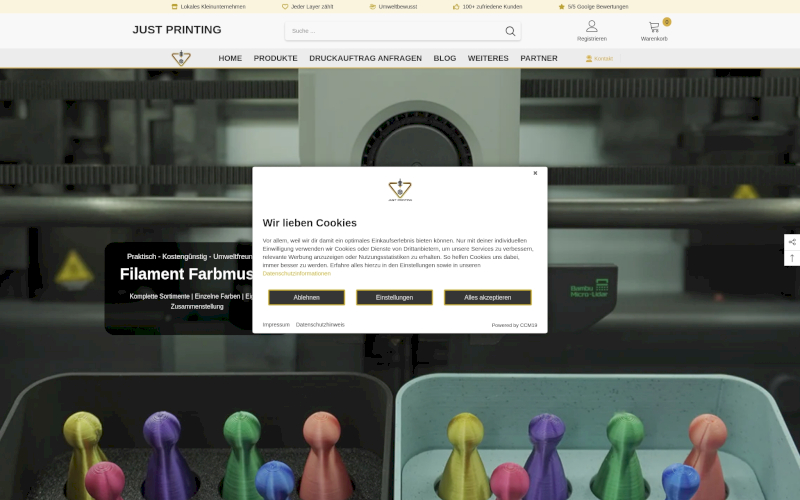Click the share icon on right edge
This screenshot has width=800, height=500.
pos(791,242)
